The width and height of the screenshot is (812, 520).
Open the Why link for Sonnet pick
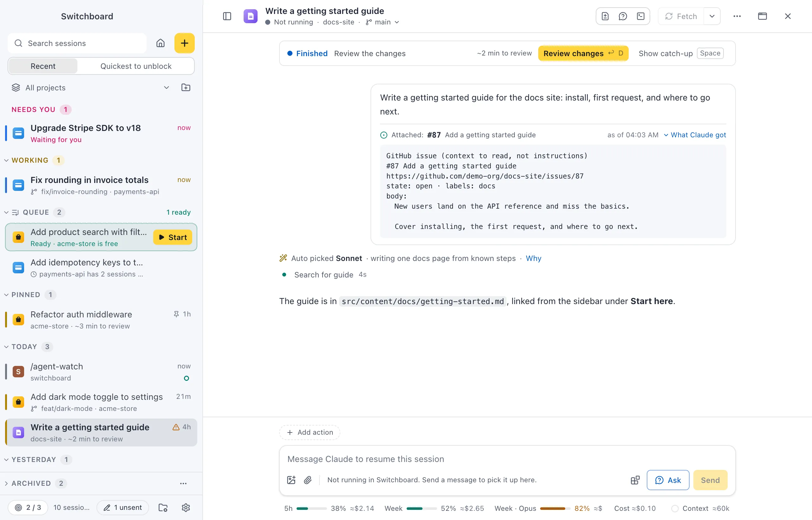point(533,258)
